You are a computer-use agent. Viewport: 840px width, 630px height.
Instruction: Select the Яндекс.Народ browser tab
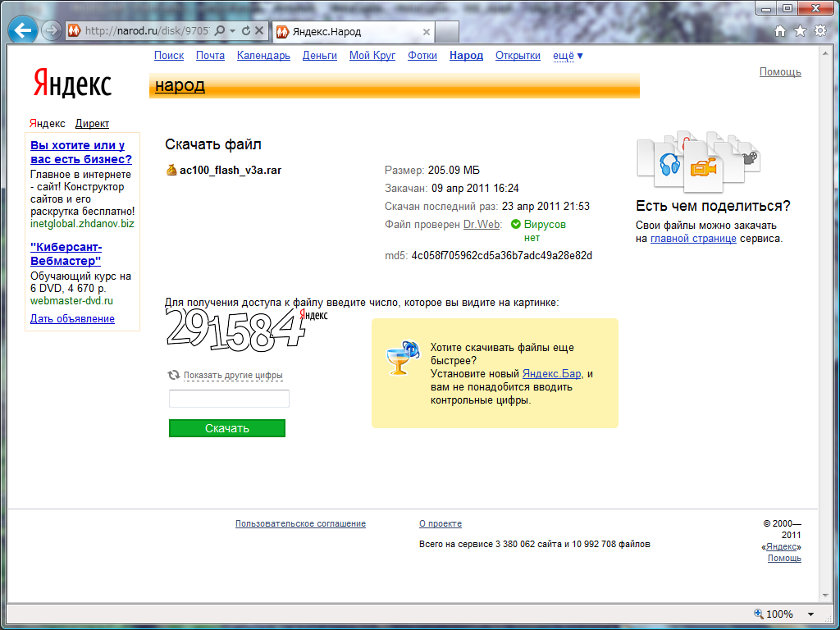354,32
